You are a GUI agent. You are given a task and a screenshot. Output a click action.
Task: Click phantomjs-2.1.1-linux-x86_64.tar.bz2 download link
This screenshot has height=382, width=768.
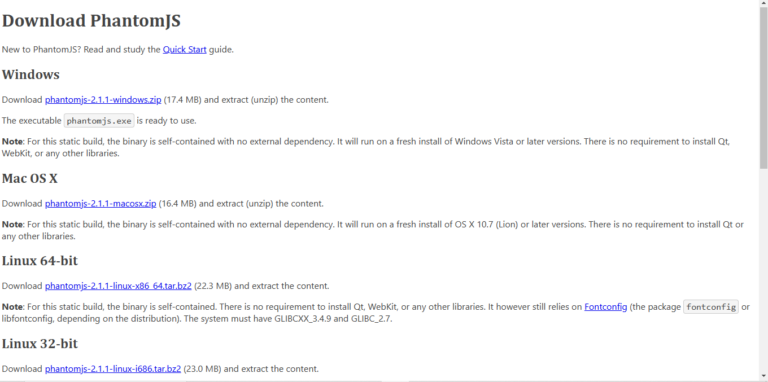point(118,286)
